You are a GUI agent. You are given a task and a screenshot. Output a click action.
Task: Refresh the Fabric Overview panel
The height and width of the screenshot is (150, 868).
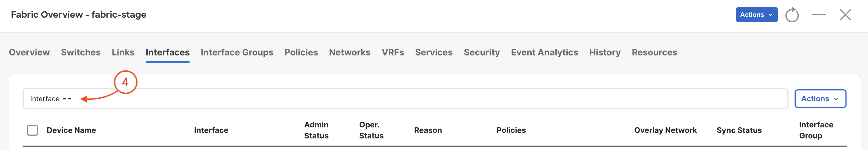tap(792, 15)
